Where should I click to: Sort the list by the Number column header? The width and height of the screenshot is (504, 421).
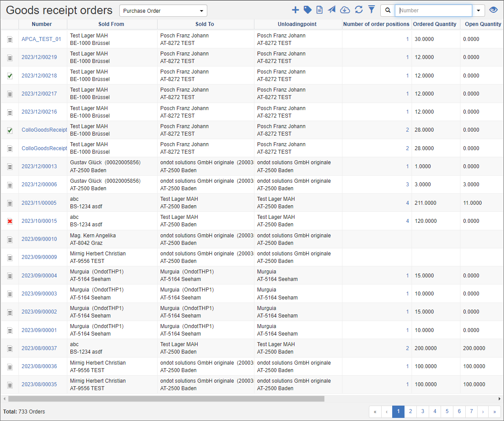(x=42, y=24)
